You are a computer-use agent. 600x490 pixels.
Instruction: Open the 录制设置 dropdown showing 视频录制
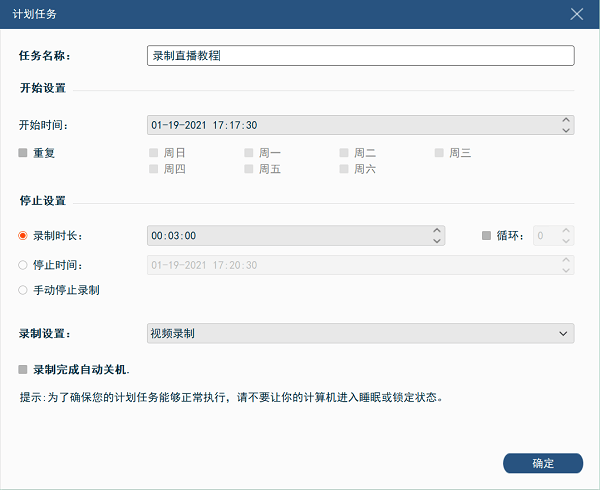coord(360,334)
